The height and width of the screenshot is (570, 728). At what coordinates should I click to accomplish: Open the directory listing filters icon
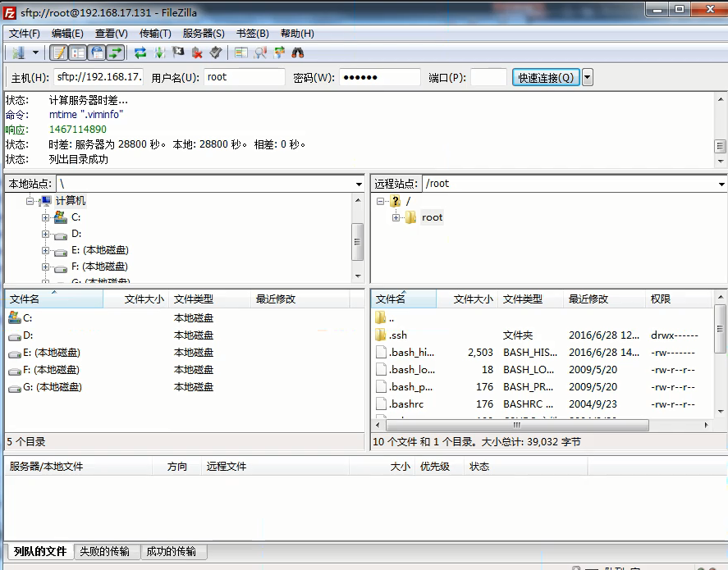click(241, 52)
